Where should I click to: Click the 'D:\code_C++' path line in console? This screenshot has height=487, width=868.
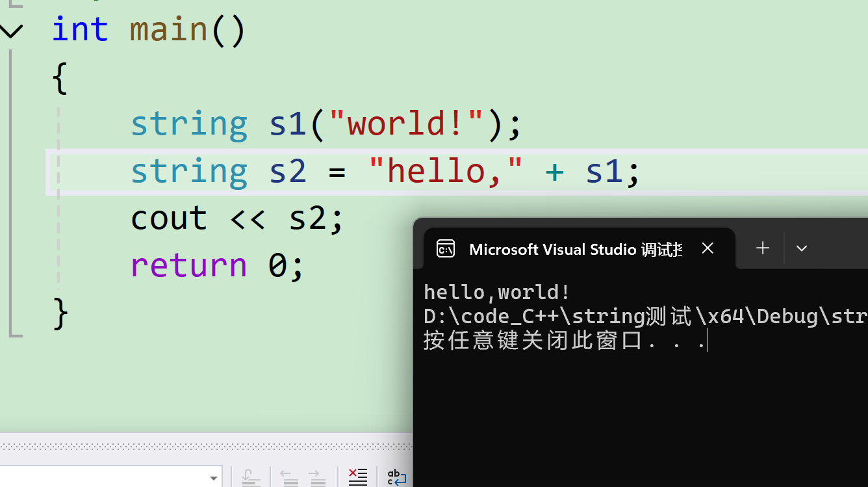646,316
